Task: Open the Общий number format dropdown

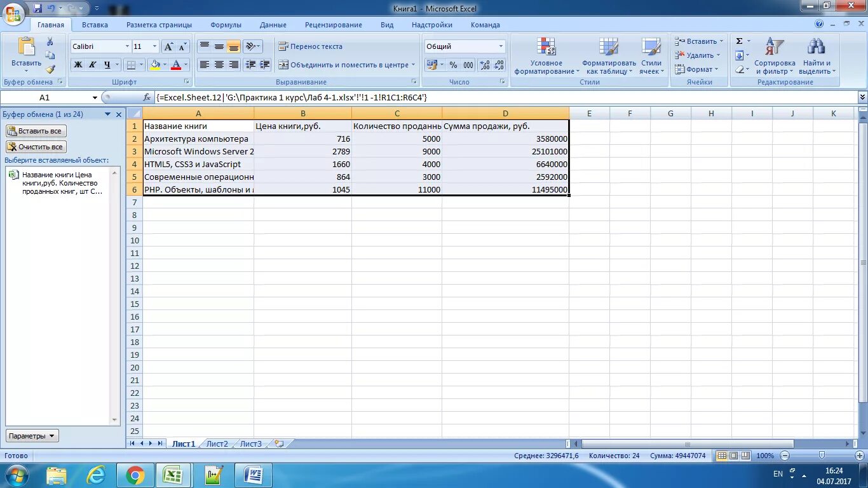Action: pos(501,46)
